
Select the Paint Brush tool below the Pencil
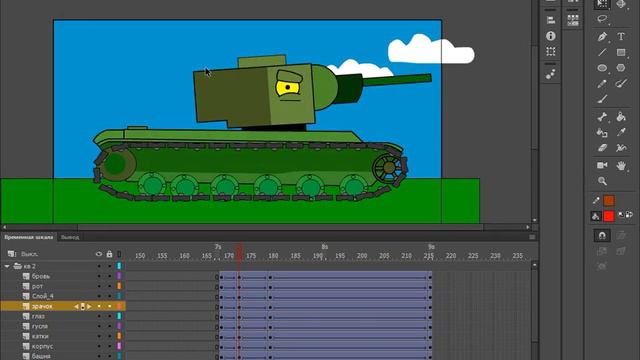(602, 99)
